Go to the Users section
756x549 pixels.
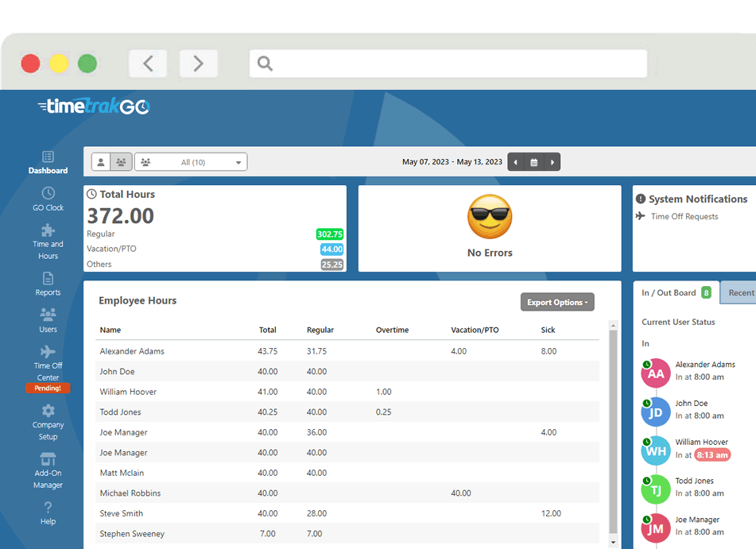coord(48,320)
